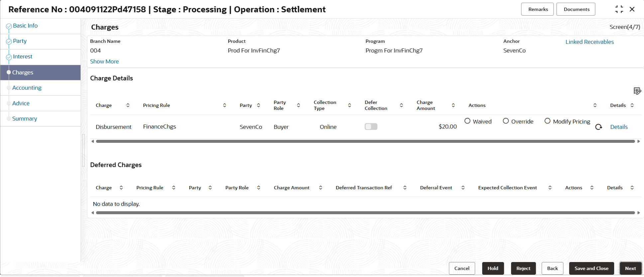Sort by Deferral Event column
The image size is (644, 277).
(x=463, y=188)
